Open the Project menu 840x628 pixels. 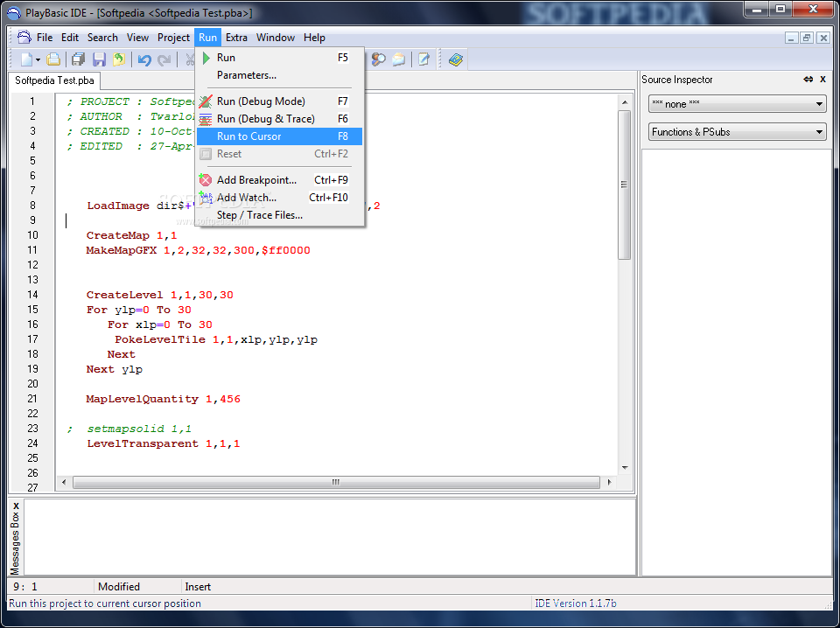click(173, 38)
